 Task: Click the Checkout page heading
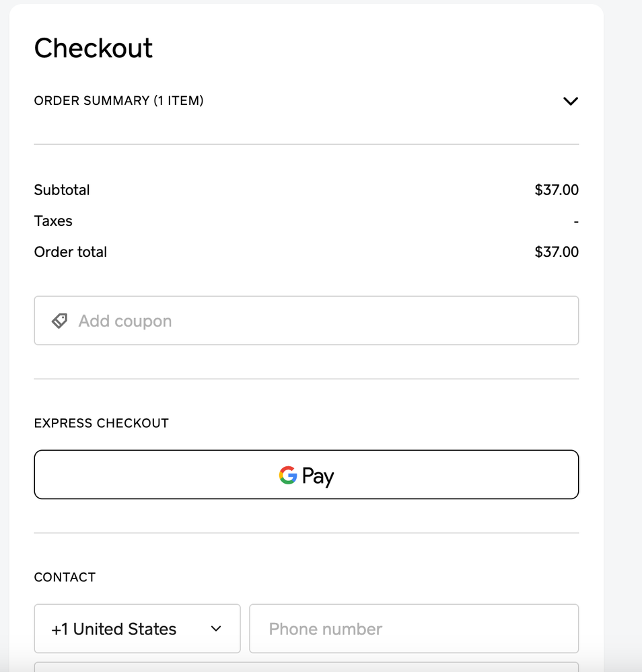pyautogui.click(x=94, y=48)
